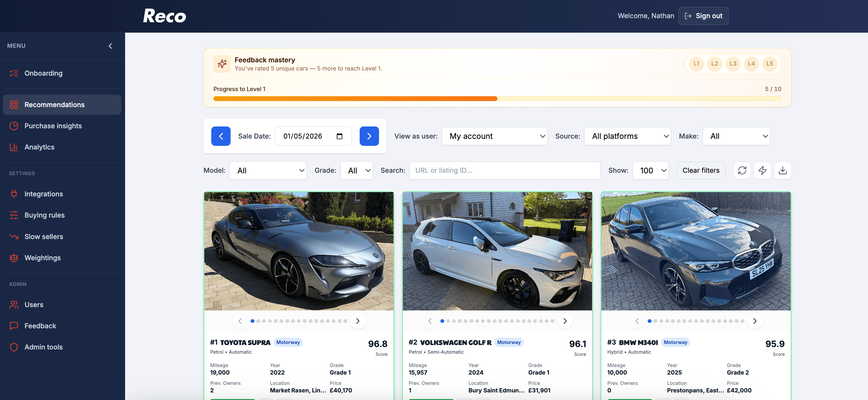Screen dimensions: 868x400
Task: Click the L3 level badge
Action: tap(733, 64)
